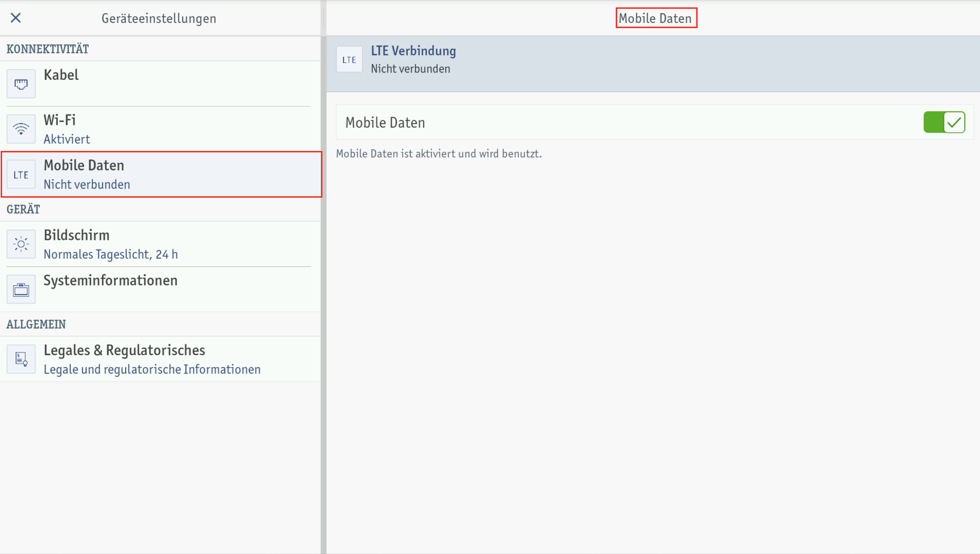Click 'Mobile Daten ist aktiviert' description

pos(439,154)
